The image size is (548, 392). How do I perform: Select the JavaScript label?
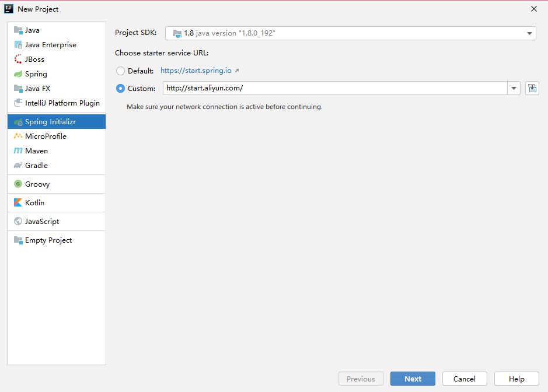click(x=42, y=222)
